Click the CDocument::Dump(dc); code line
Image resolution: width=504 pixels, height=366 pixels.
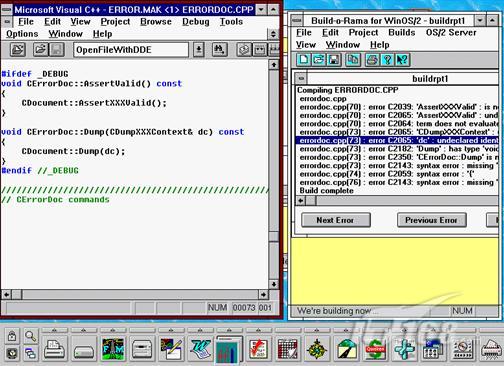coord(73,151)
